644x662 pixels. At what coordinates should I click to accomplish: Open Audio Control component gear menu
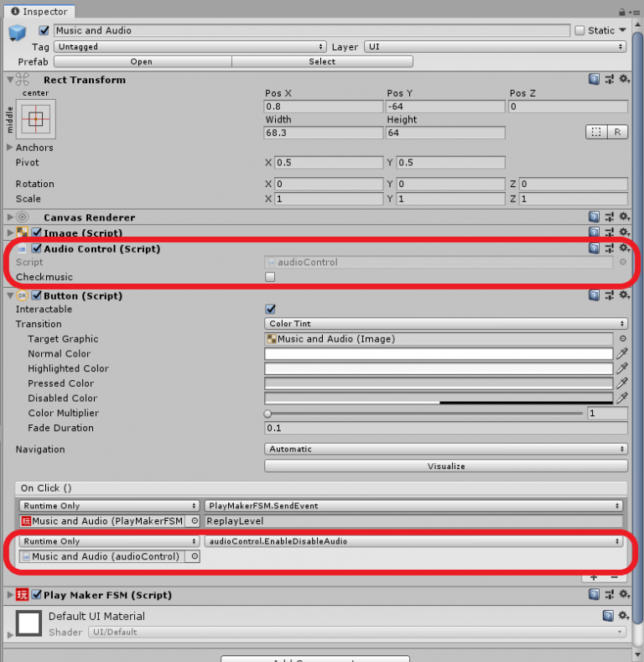tap(624, 248)
